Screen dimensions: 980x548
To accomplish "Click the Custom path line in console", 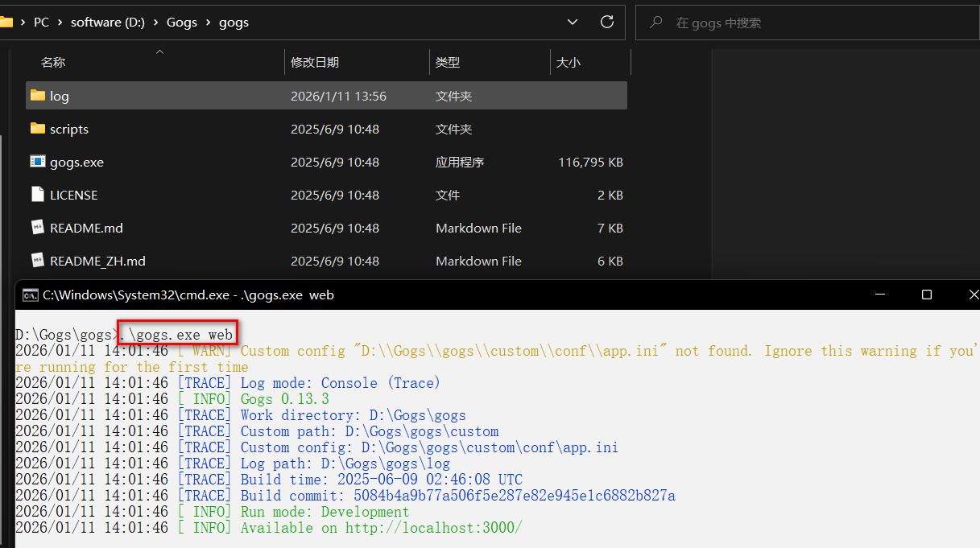I will coord(257,431).
